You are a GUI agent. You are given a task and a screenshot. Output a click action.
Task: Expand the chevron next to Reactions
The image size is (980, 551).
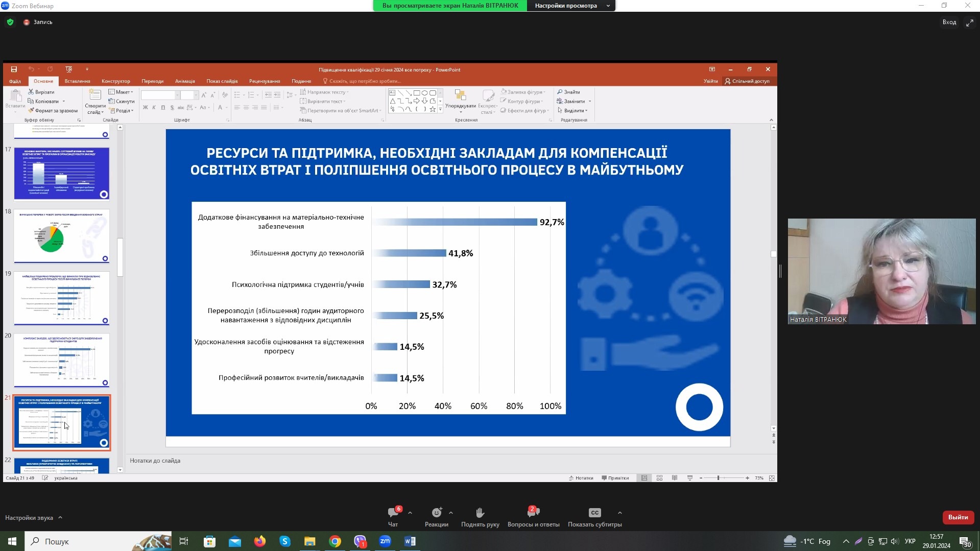coord(451,513)
